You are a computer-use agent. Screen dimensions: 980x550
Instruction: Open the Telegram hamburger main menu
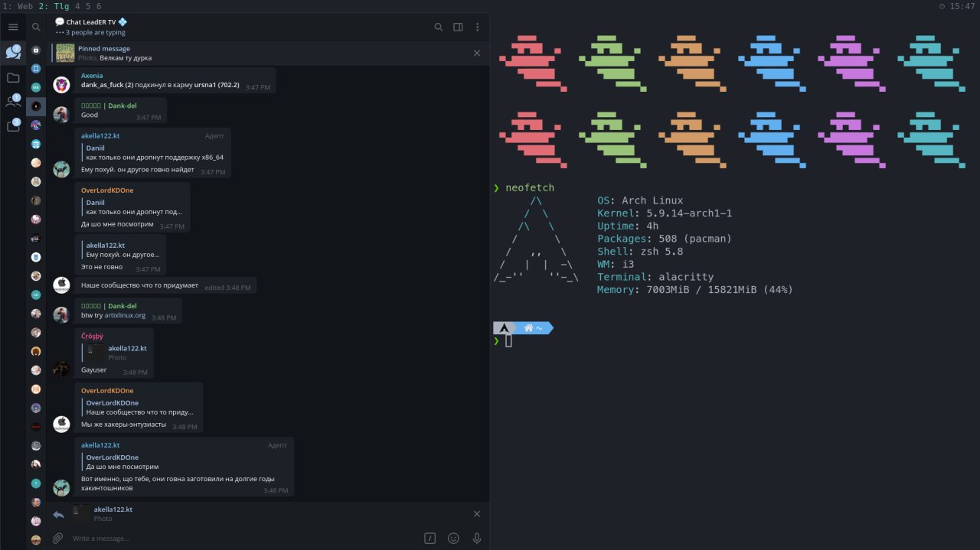coord(13,27)
